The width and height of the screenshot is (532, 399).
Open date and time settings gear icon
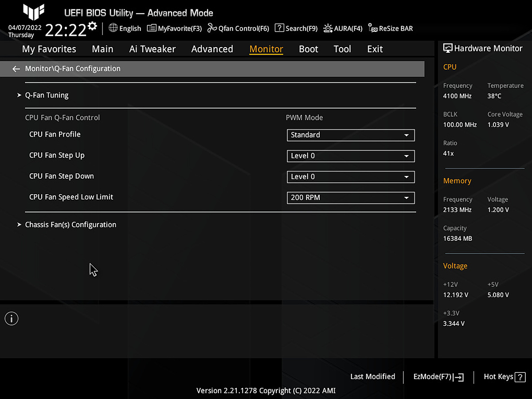click(x=92, y=26)
